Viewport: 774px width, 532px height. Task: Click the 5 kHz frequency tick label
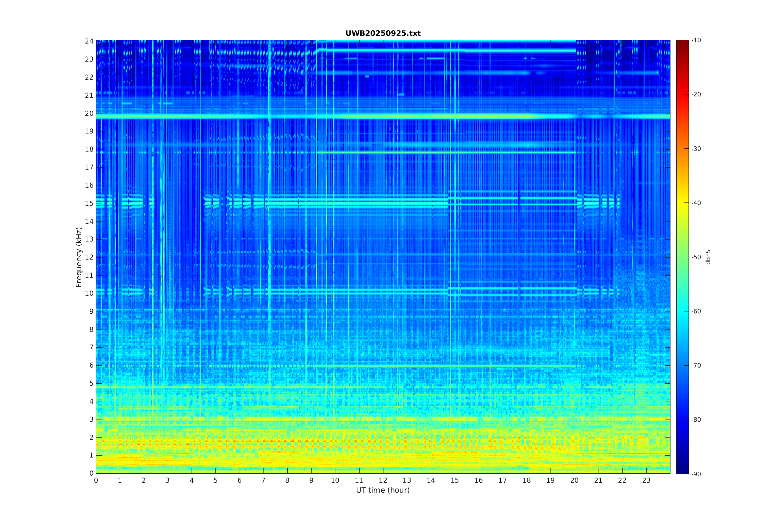tap(91, 383)
